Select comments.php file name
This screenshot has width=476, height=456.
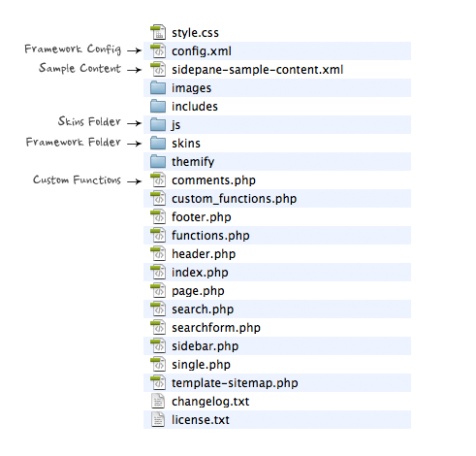tap(213, 180)
